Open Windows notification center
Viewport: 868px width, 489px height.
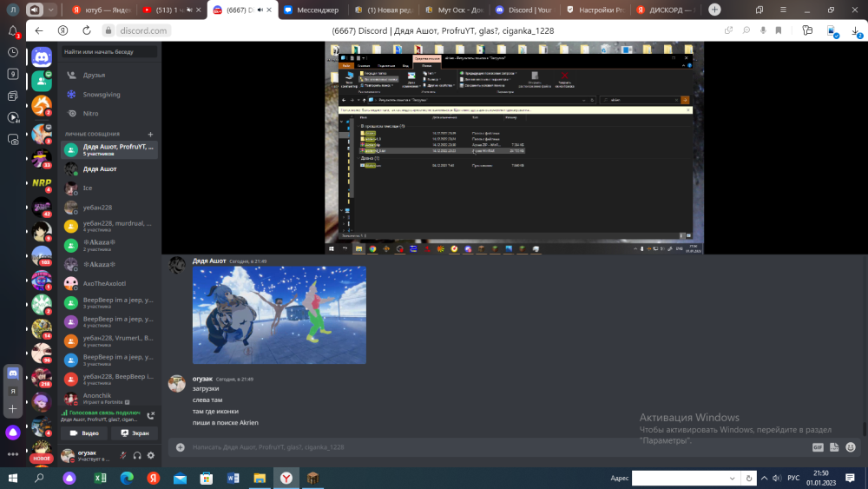[850, 478]
